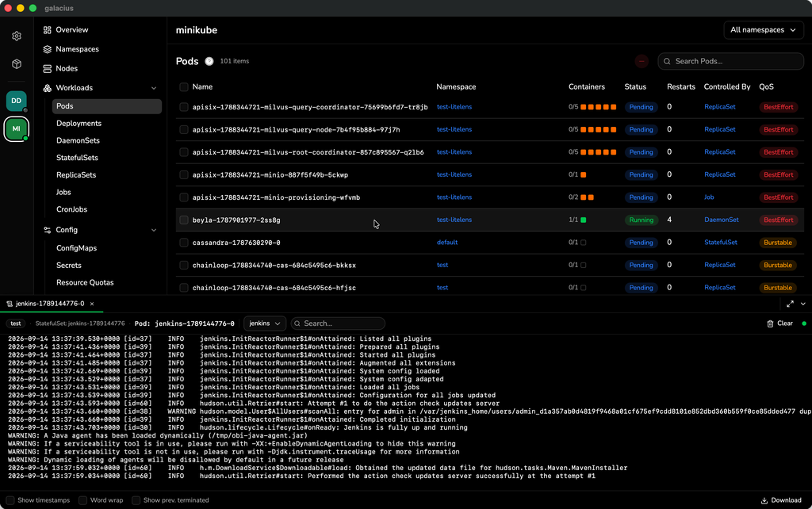Sort by the Namespace column header
This screenshot has height=509, width=812.
pyautogui.click(x=456, y=87)
